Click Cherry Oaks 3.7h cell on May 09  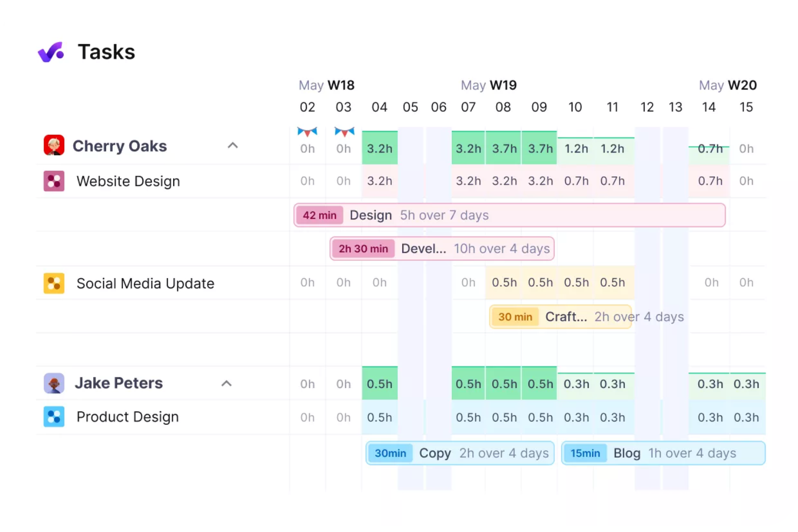[x=540, y=148]
